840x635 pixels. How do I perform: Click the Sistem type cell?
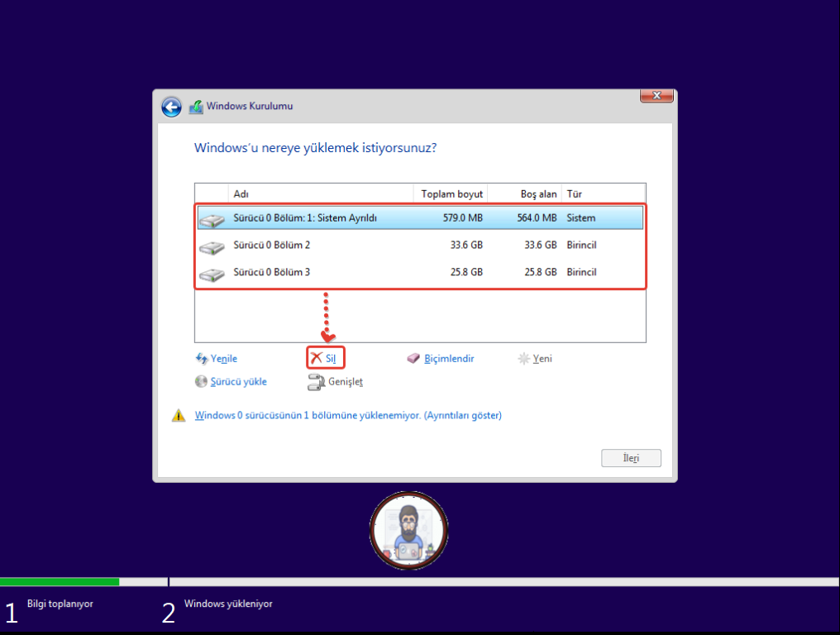tap(581, 218)
